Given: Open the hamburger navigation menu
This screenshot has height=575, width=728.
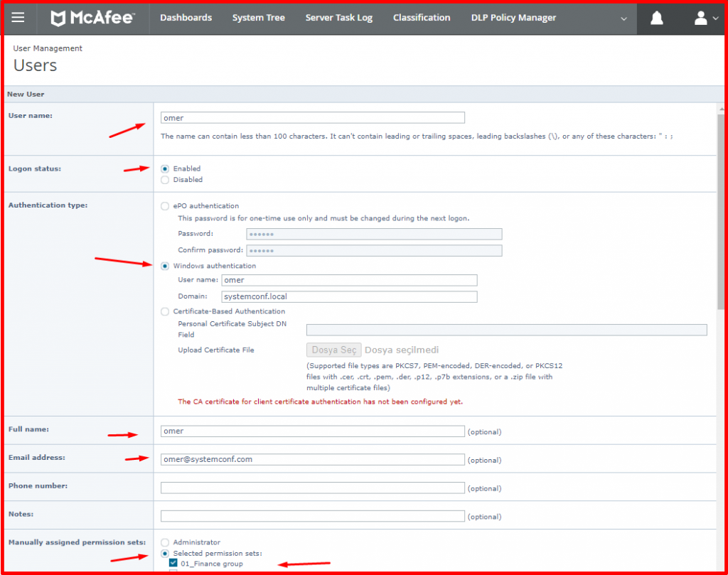Looking at the screenshot, I should pyautogui.click(x=19, y=17).
